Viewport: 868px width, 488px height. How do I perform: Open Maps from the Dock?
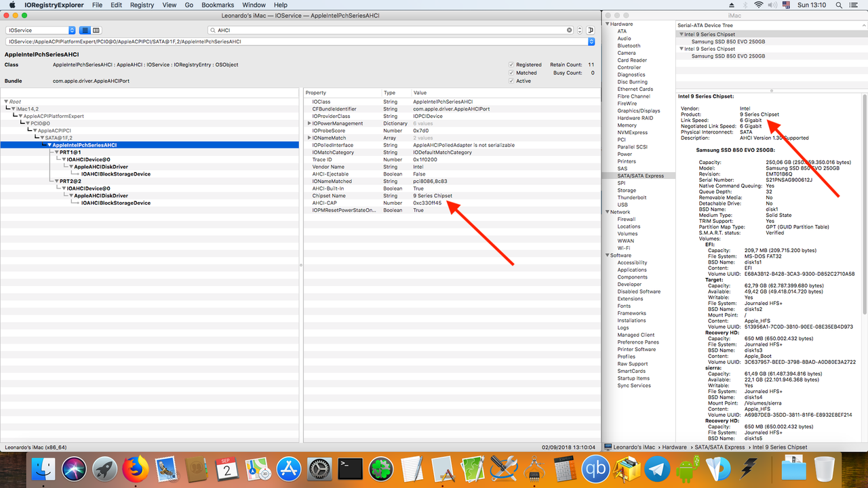click(258, 469)
